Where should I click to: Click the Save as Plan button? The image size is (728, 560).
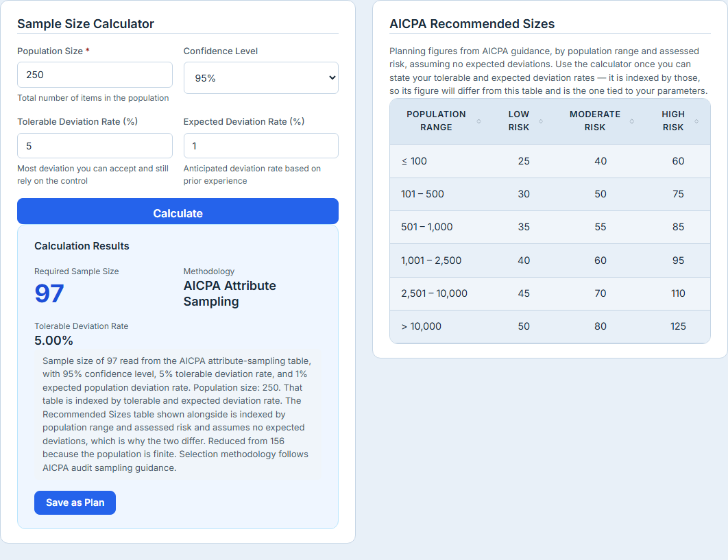pos(75,502)
